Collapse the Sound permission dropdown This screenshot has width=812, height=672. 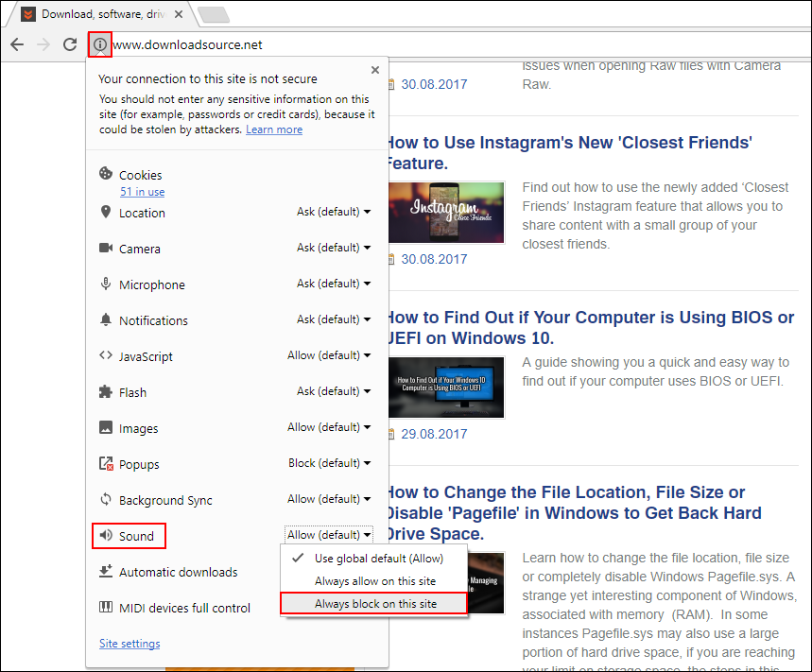[329, 535]
